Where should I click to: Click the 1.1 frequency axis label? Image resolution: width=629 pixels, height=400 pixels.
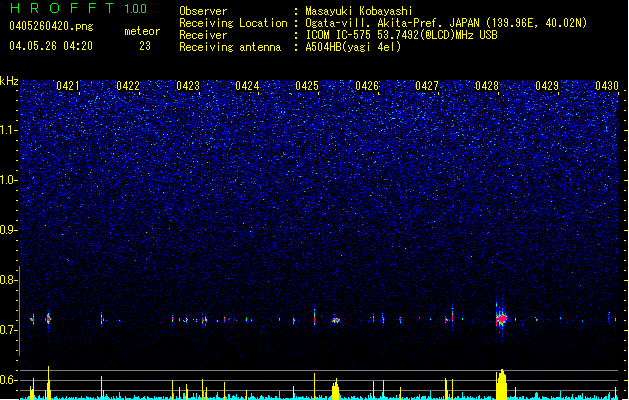click(x=8, y=130)
